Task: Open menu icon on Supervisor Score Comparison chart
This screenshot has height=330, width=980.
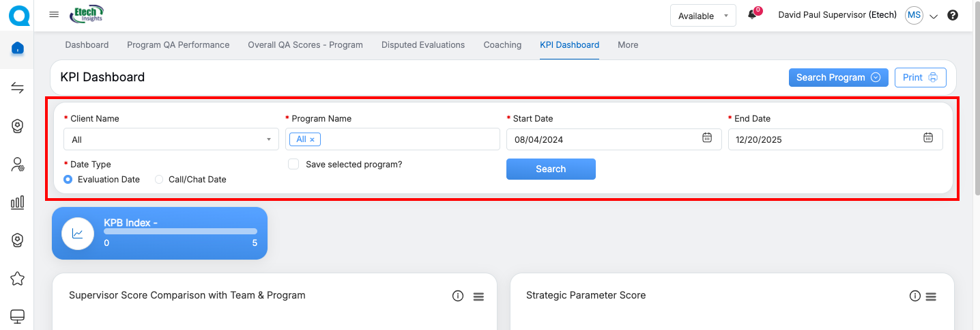Action: [x=478, y=297]
